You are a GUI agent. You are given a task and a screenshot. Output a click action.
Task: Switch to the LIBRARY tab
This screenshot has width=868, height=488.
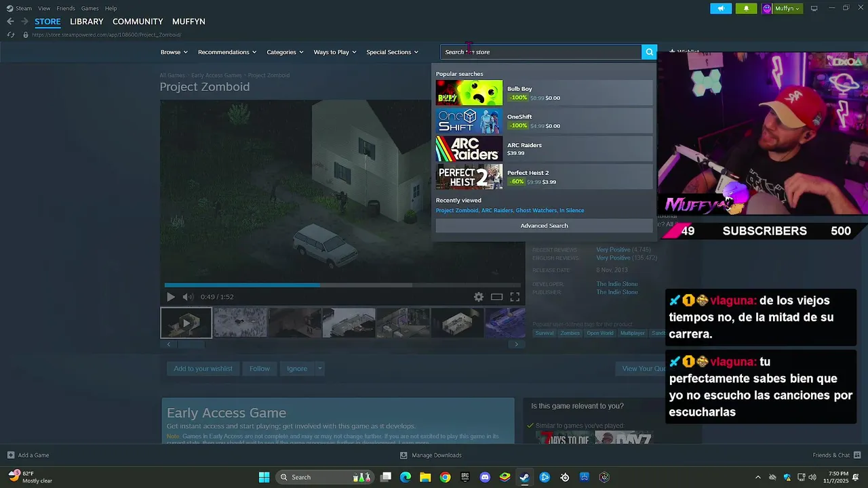[x=87, y=22]
